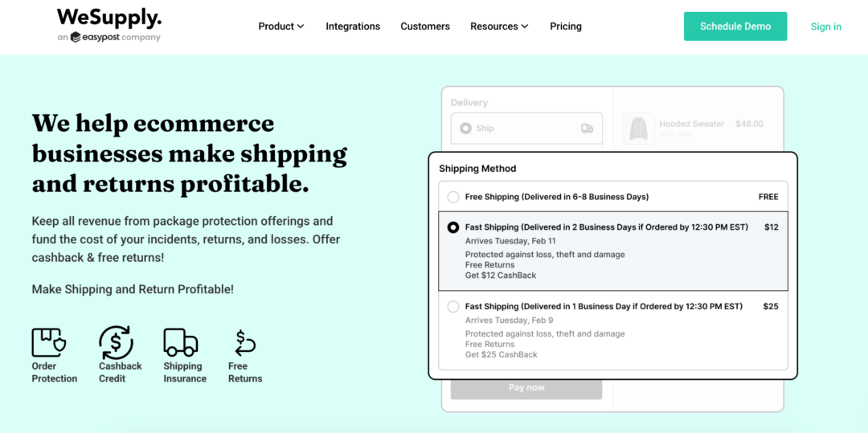Expand the Resources dropdown menu

coord(499,26)
